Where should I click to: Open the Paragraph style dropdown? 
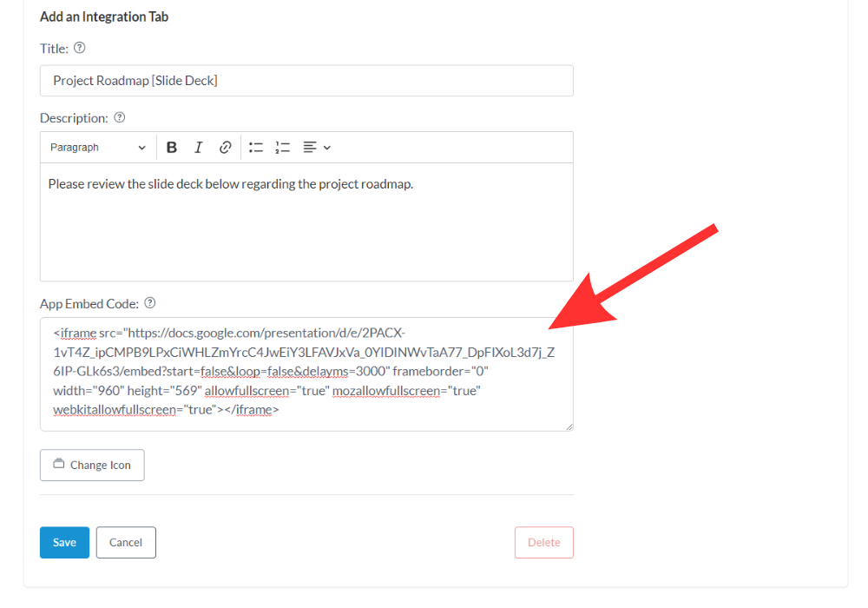coord(97,148)
